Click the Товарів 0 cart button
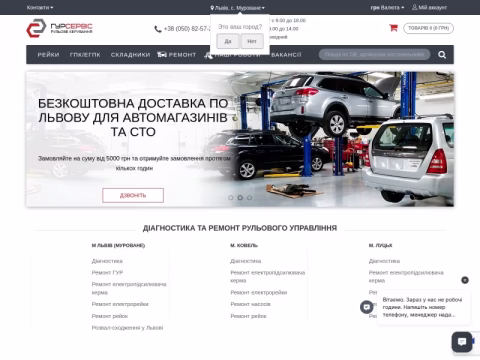Screen dimensions: 480x360 click(428, 28)
